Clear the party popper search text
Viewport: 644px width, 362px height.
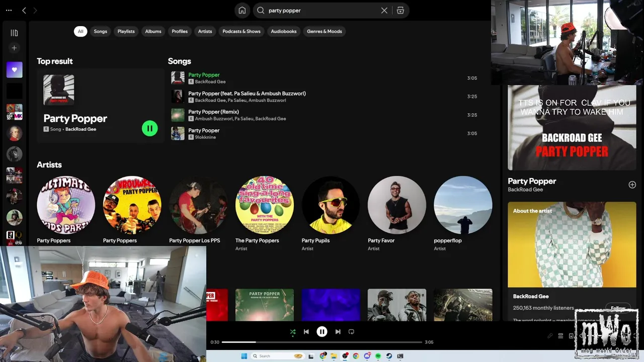tap(384, 11)
